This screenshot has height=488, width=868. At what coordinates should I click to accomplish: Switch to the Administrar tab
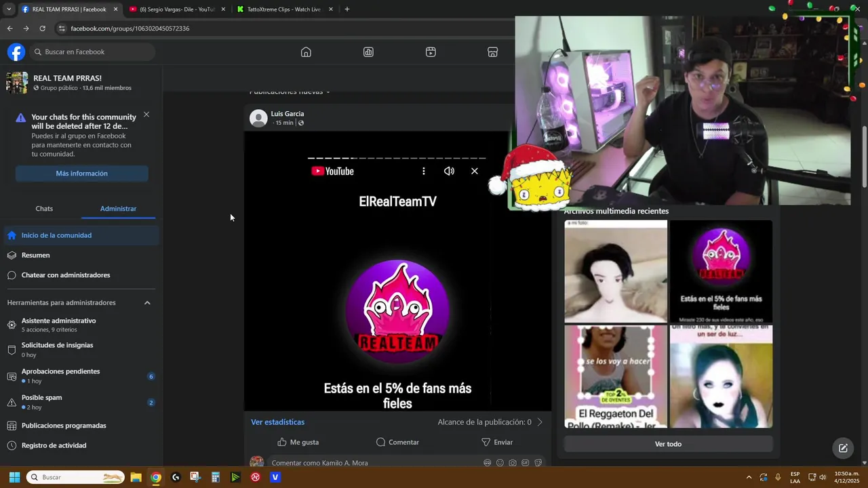click(118, 209)
